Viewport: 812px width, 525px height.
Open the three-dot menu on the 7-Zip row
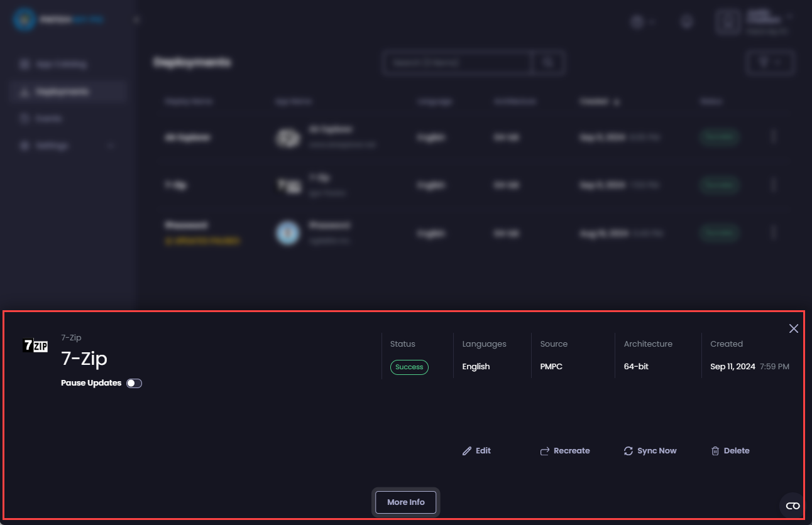[774, 185]
